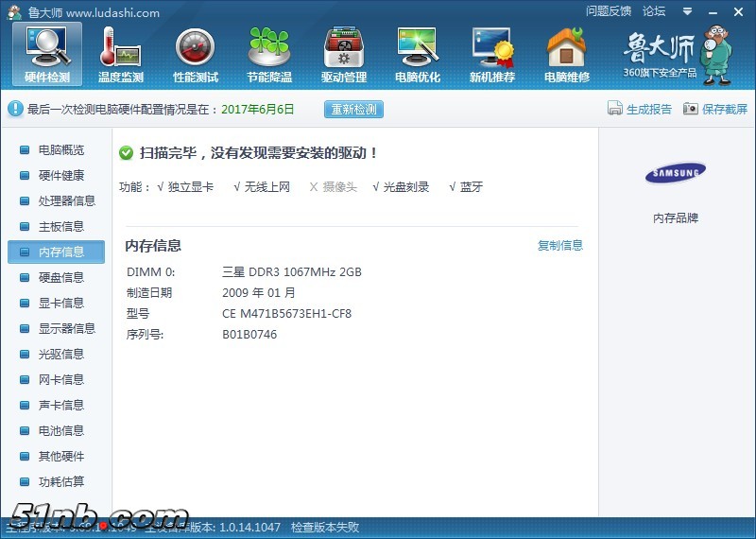Open 温度监测 temperature monitor icon
Viewport: 756px width, 539px height.
(120, 54)
